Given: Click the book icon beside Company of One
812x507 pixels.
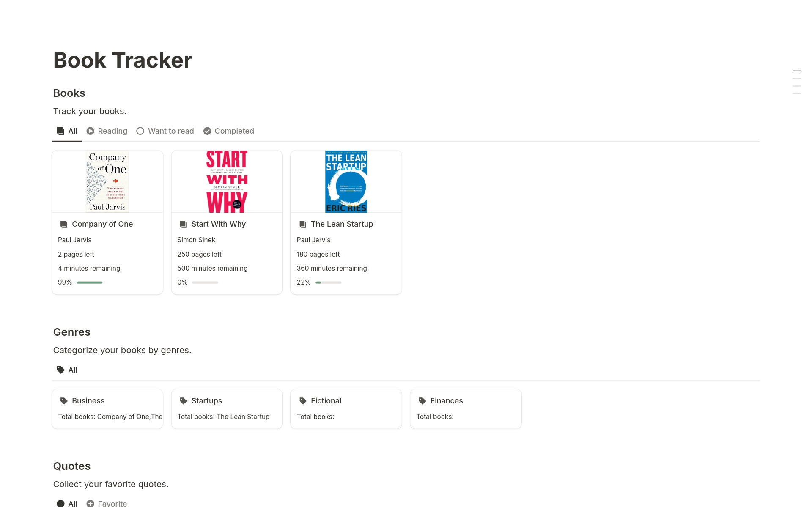Looking at the screenshot, I should 64,224.
